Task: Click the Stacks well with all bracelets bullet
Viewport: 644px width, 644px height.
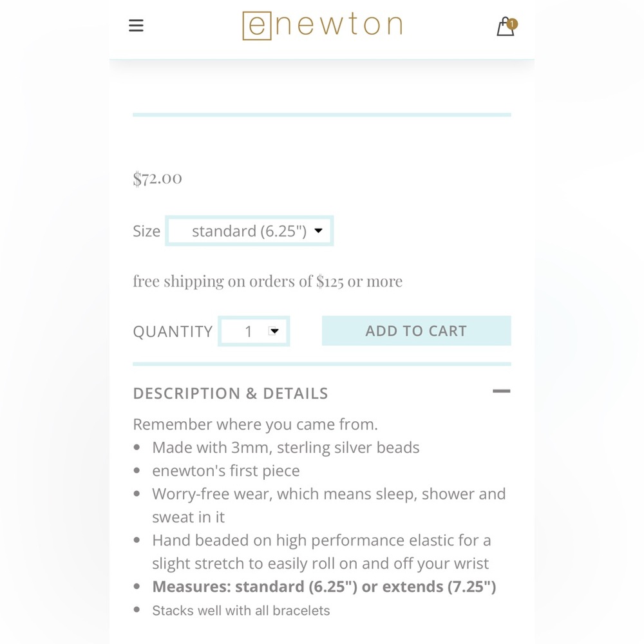Action: pos(241,611)
